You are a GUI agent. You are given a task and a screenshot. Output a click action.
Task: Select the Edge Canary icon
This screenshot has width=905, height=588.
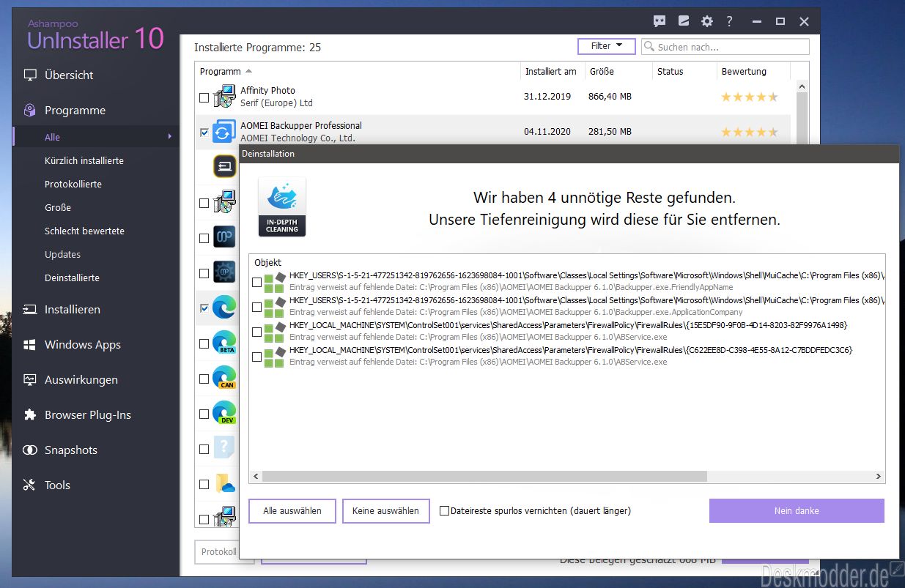(x=224, y=379)
